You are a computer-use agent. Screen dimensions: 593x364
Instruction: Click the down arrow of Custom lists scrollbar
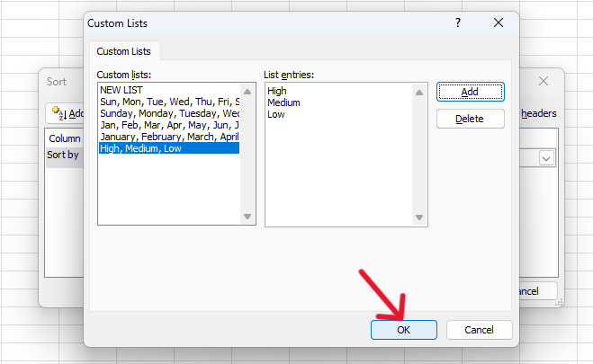(247, 217)
